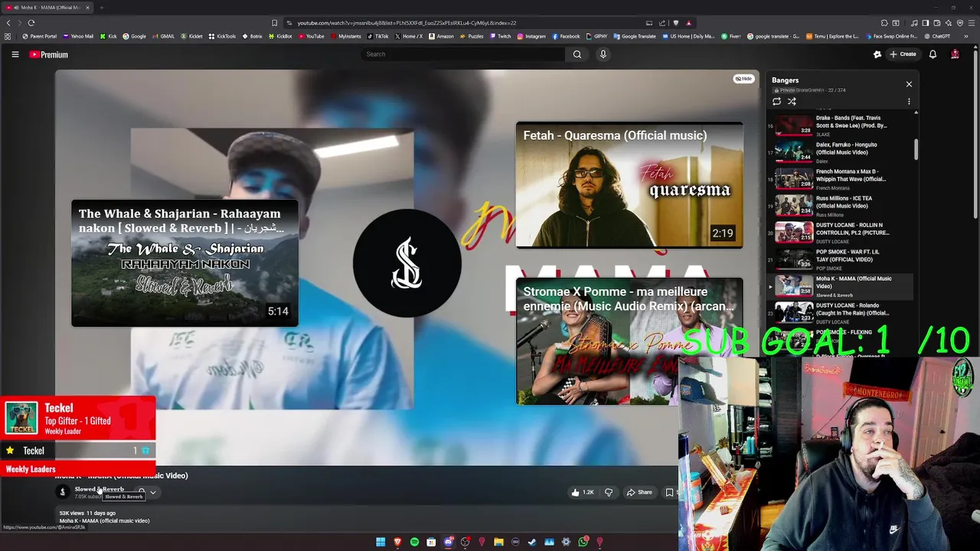Switch to Moha K - MAMA browser tab
The image size is (980, 551).
[47, 8]
